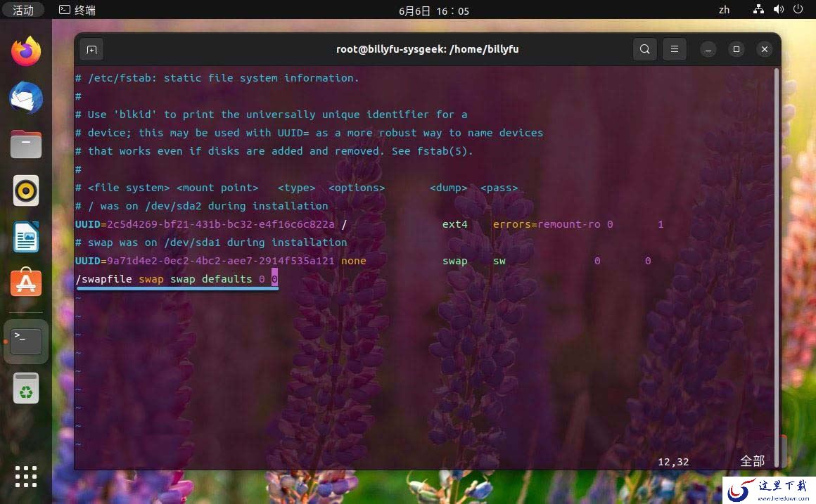This screenshot has height=504, width=816.
Task: Click the volume speaker icon
Action: click(779, 9)
